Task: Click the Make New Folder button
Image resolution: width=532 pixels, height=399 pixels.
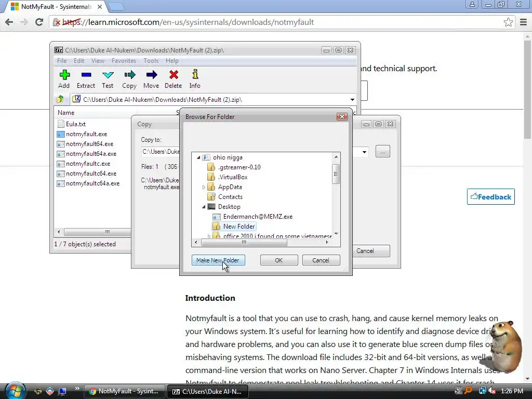Action: [218, 260]
